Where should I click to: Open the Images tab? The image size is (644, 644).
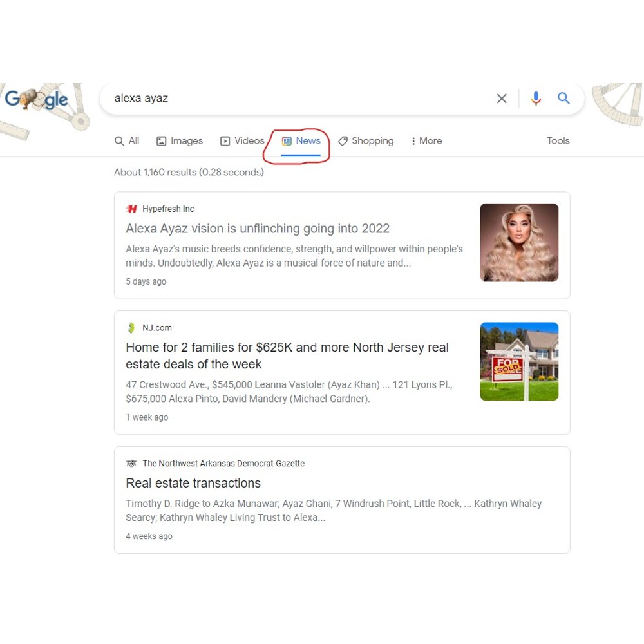tap(180, 141)
